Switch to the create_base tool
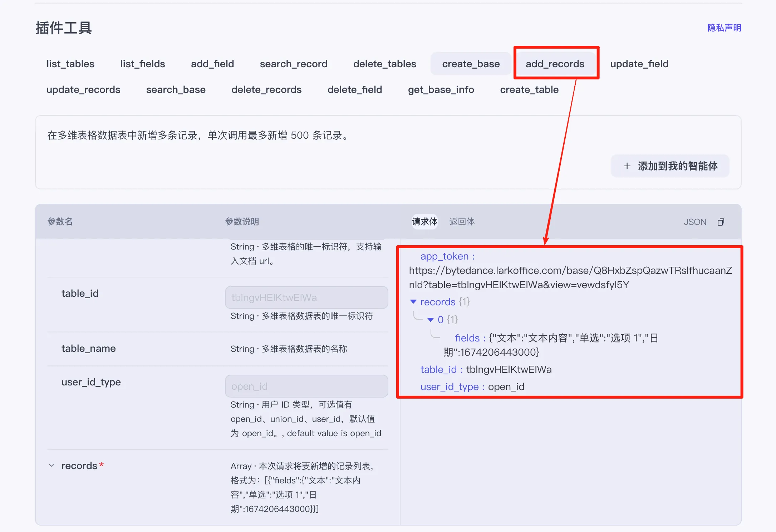The image size is (776, 532). tap(471, 64)
